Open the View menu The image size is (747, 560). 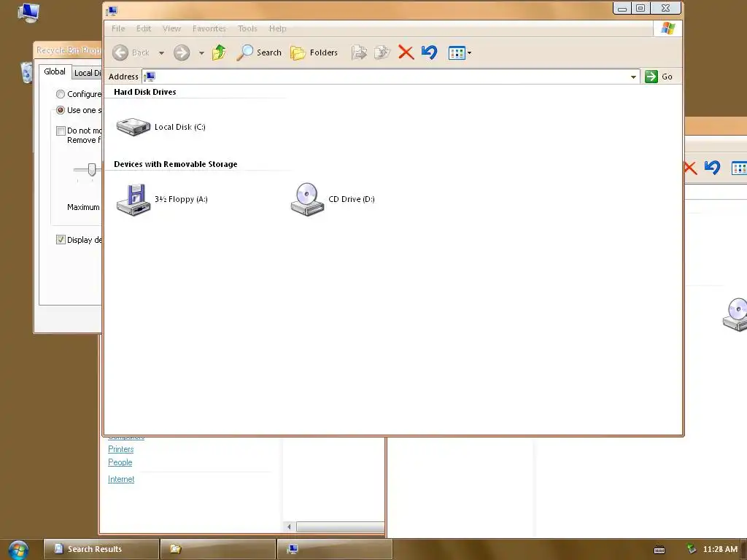point(171,28)
